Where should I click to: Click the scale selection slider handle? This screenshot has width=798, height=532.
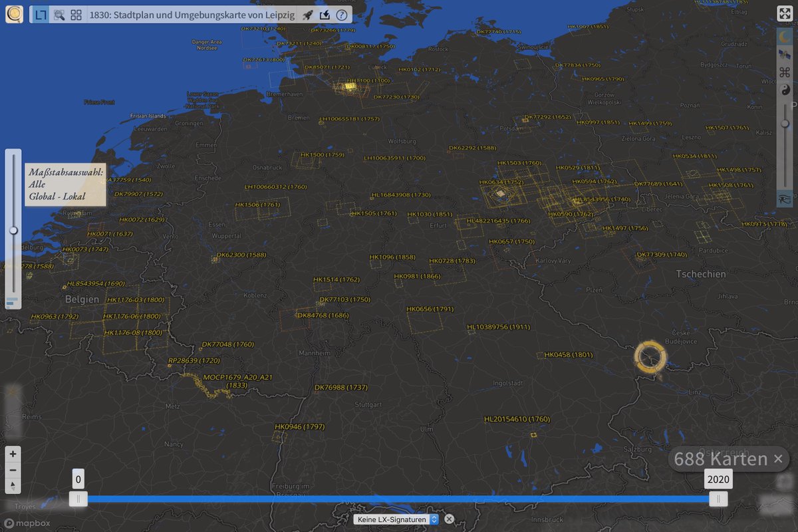coord(13,231)
